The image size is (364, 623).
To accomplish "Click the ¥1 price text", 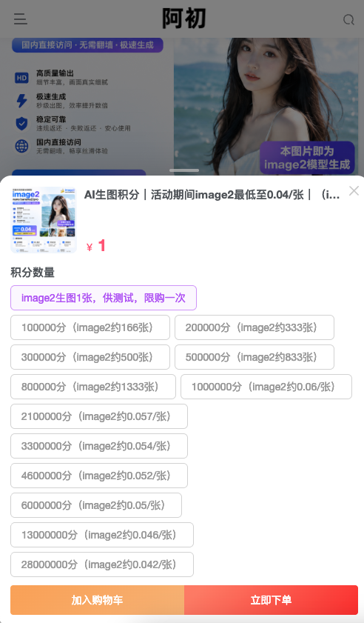I will click(96, 245).
